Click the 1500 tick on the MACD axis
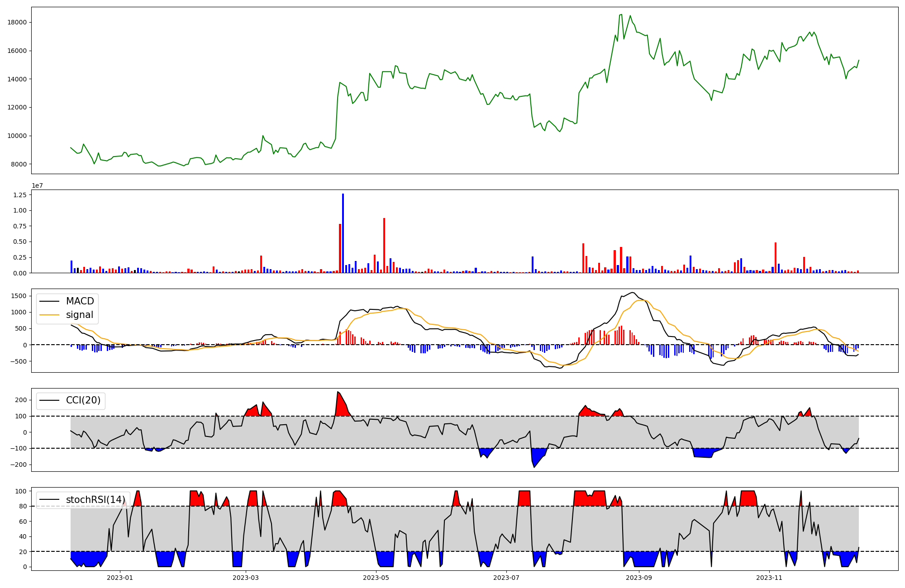 point(19,296)
